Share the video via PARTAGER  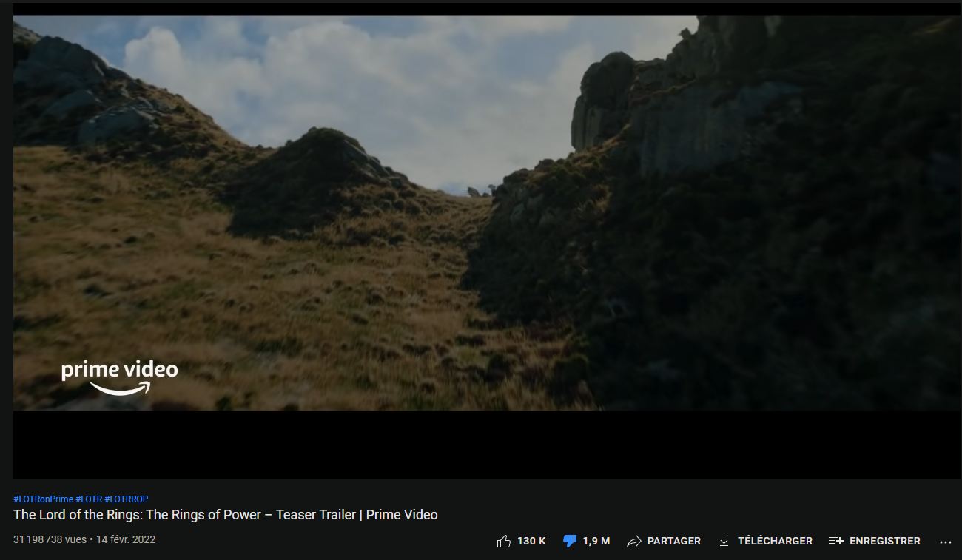664,541
